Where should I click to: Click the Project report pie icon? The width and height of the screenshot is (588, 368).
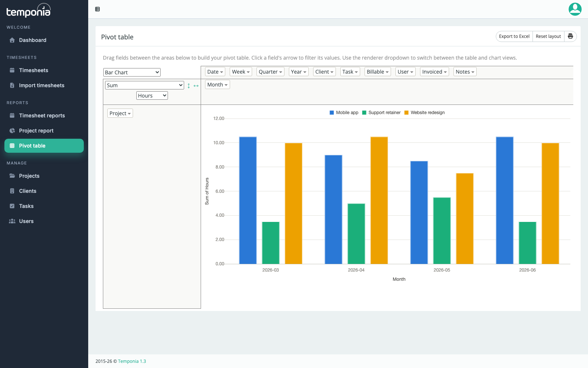click(12, 131)
